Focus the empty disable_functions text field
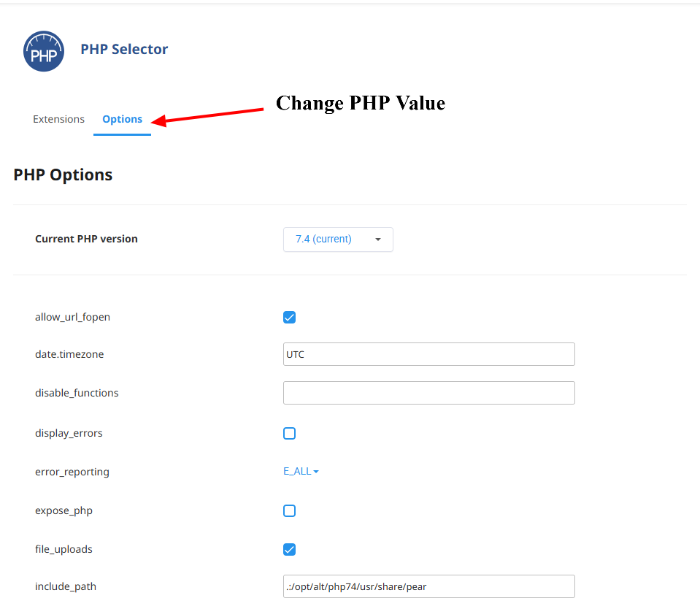700x609 pixels. 428,393
